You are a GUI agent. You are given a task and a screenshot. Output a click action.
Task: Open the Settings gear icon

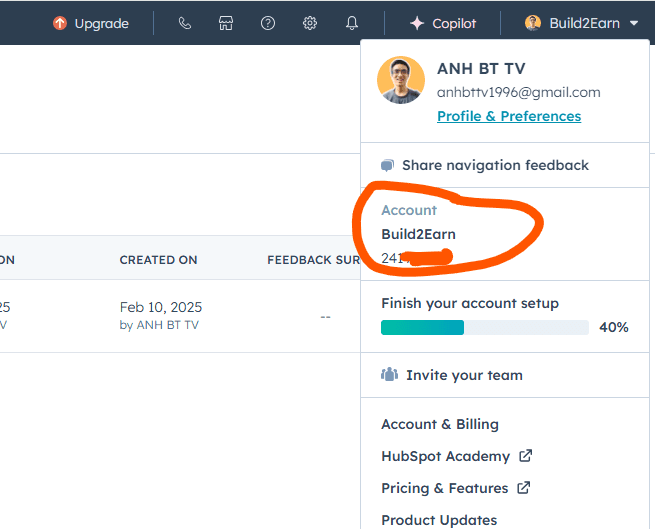point(310,23)
